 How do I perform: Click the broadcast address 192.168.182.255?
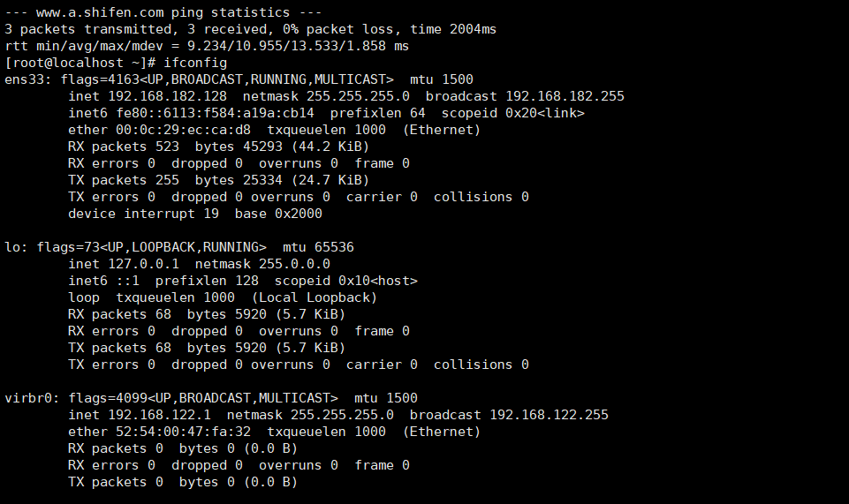[x=565, y=96]
